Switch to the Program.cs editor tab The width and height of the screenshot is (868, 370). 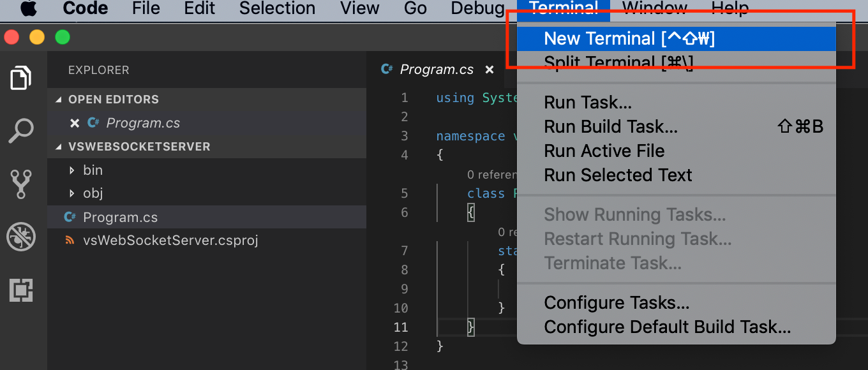pyautogui.click(x=437, y=70)
